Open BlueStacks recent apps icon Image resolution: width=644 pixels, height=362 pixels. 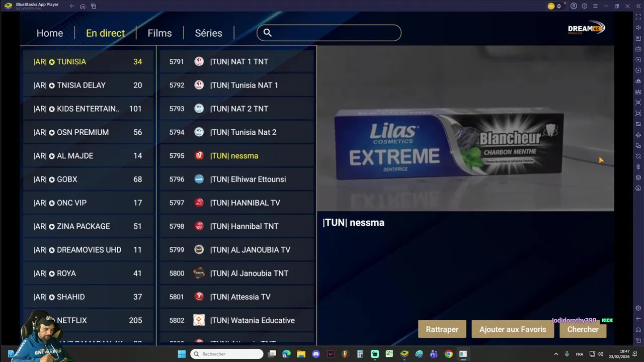(x=94, y=6)
